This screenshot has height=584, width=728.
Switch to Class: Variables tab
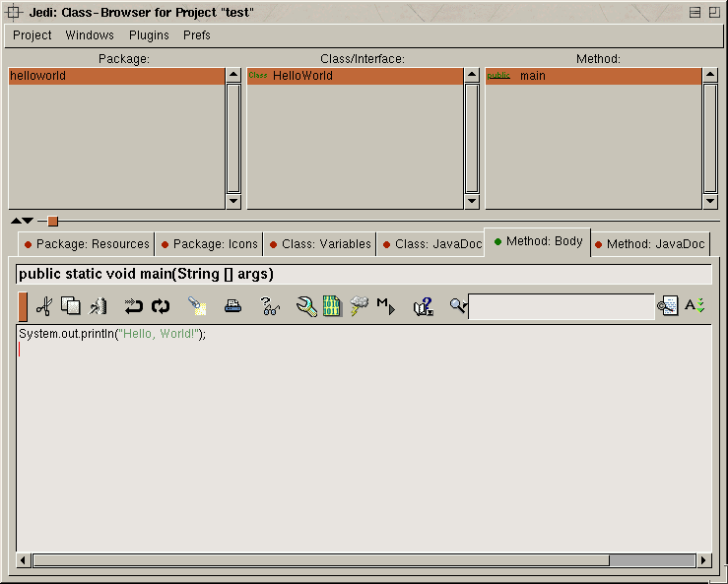coord(320,244)
